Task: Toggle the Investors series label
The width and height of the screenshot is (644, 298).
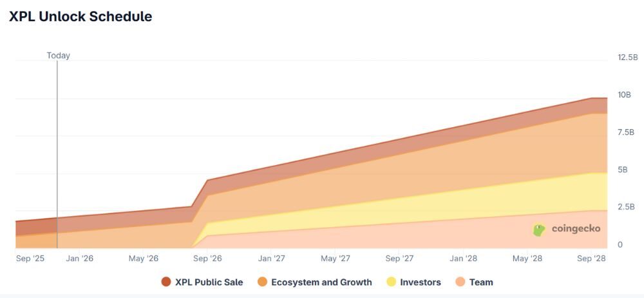Action: (421, 282)
